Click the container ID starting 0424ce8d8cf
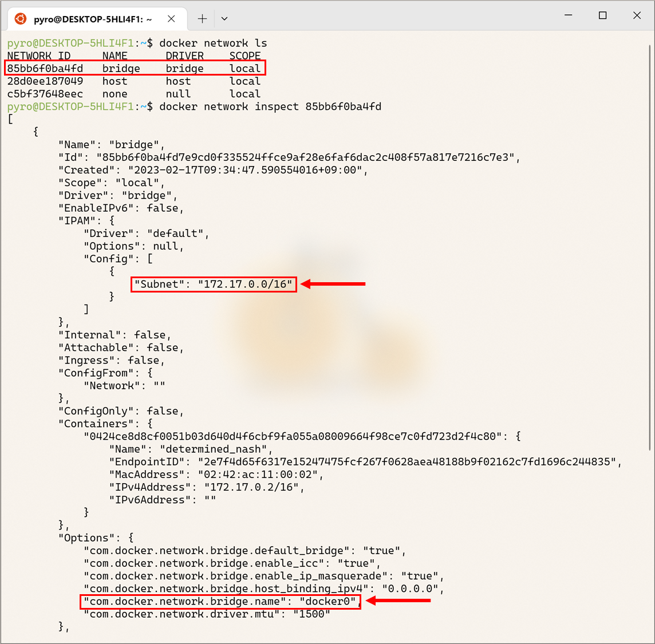The width and height of the screenshot is (655, 644). click(x=293, y=436)
